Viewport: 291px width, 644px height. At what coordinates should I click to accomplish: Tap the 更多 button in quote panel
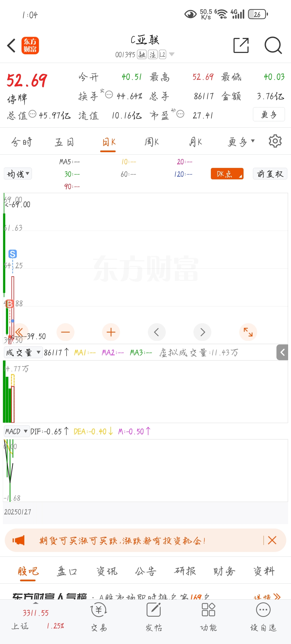coord(269,114)
